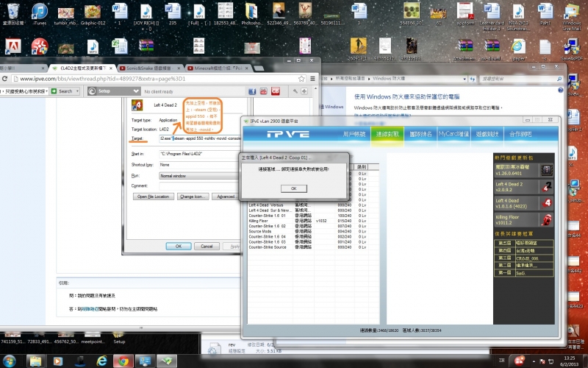
Task: Open the Internet Explorer paper desktop shortcut
Action: coord(519,49)
